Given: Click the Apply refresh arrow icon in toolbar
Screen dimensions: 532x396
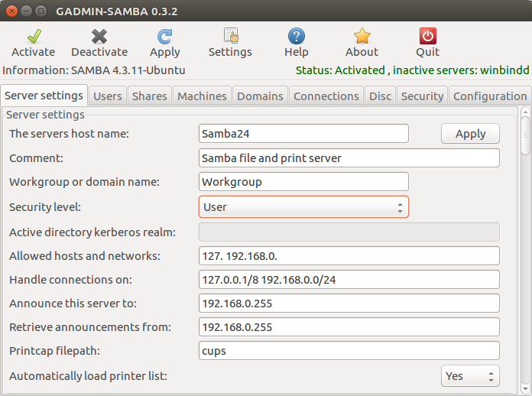Looking at the screenshot, I should coord(165,36).
